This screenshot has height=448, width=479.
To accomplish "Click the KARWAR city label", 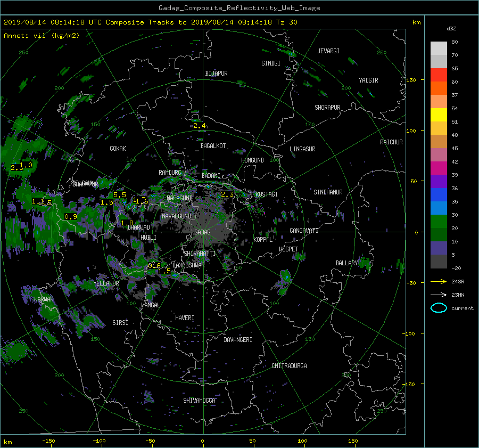I will (x=44, y=299).
